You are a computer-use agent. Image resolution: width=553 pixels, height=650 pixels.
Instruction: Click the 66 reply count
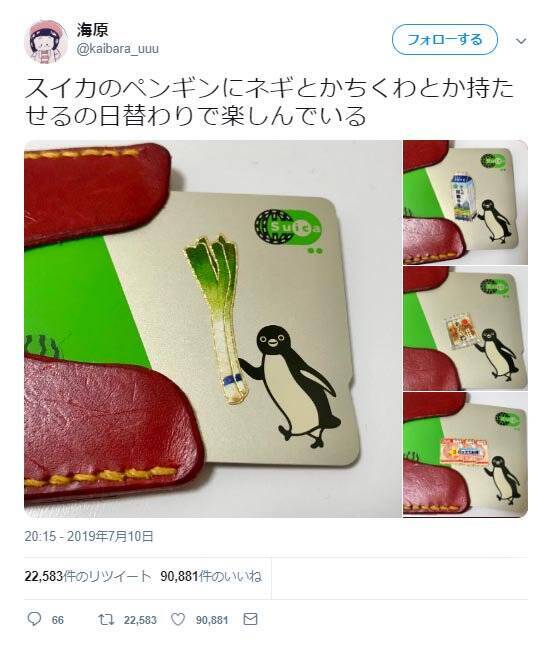coord(58,620)
